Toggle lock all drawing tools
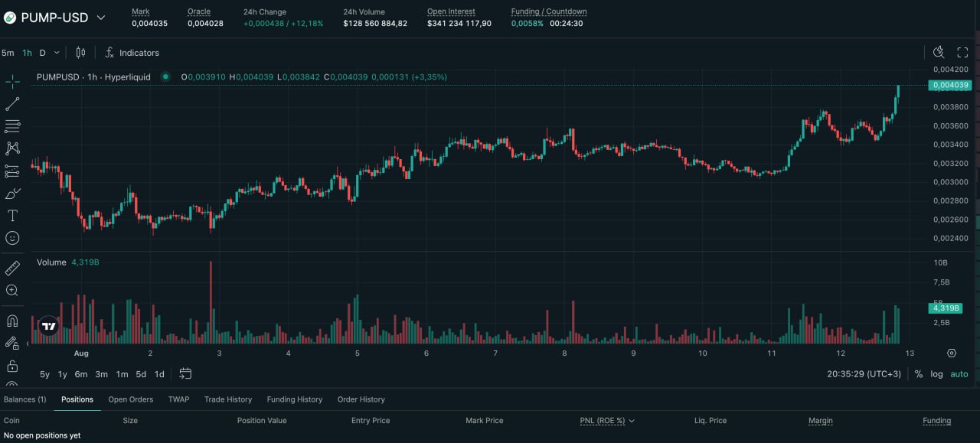The width and height of the screenshot is (980, 443). pyautogui.click(x=12, y=365)
